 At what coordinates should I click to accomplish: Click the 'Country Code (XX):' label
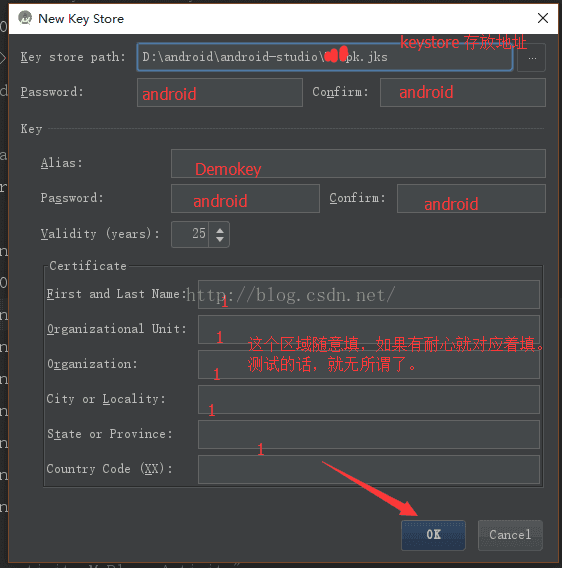click(109, 469)
